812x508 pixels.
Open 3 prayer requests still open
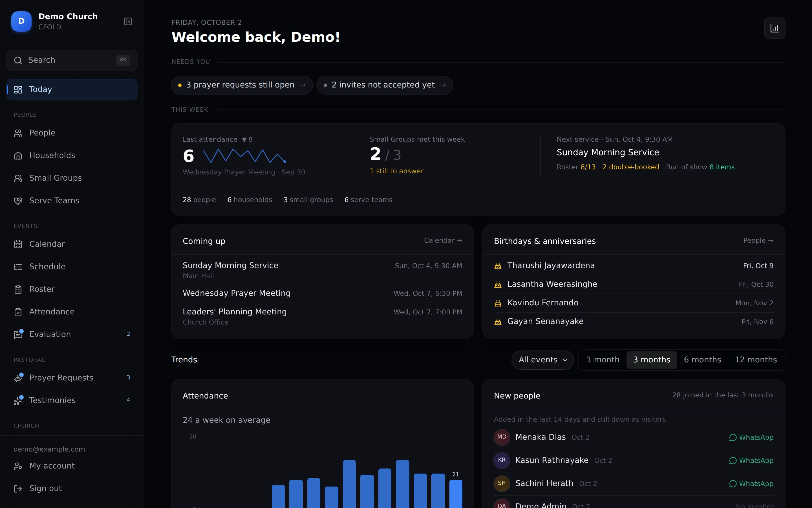(242, 85)
